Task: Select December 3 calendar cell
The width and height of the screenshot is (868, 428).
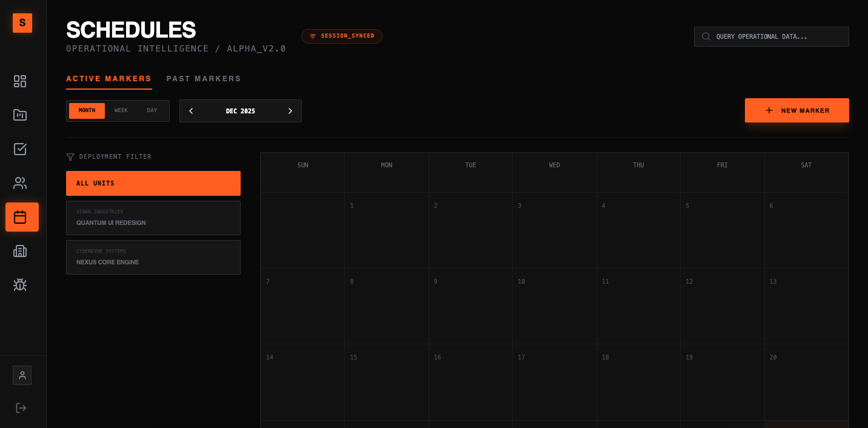Action: (555, 230)
